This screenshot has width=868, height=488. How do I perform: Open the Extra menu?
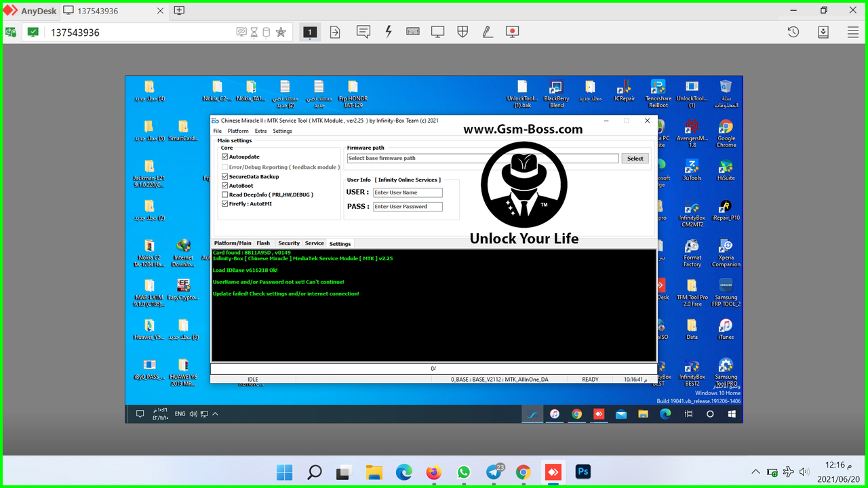point(261,131)
